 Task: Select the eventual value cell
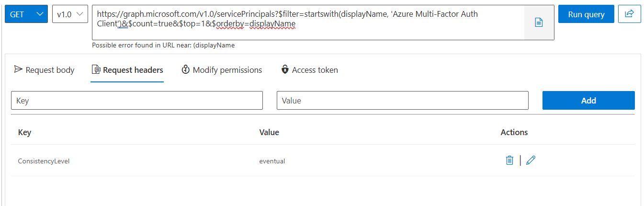(x=272, y=161)
